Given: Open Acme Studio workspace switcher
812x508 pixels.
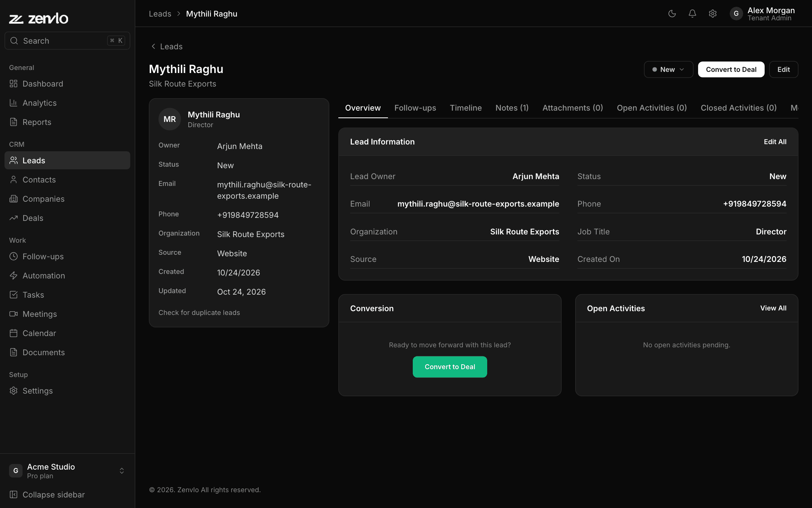Looking at the screenshot, I should point(67,471).
